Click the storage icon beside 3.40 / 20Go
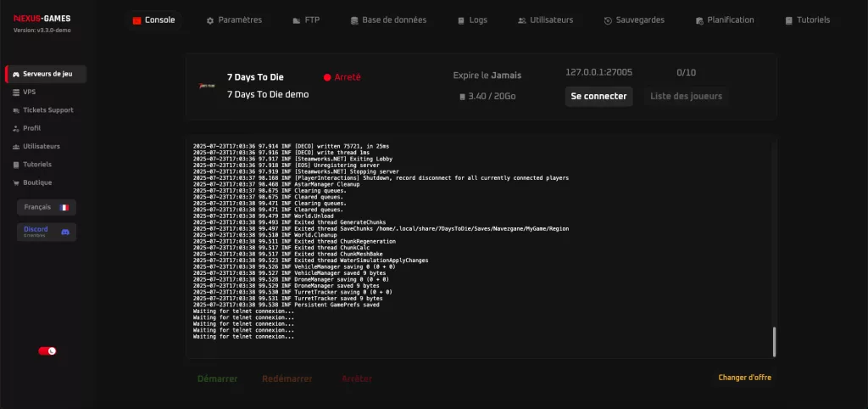The height and width of the screenshot is (409, 868). click(x=462, y=97)
